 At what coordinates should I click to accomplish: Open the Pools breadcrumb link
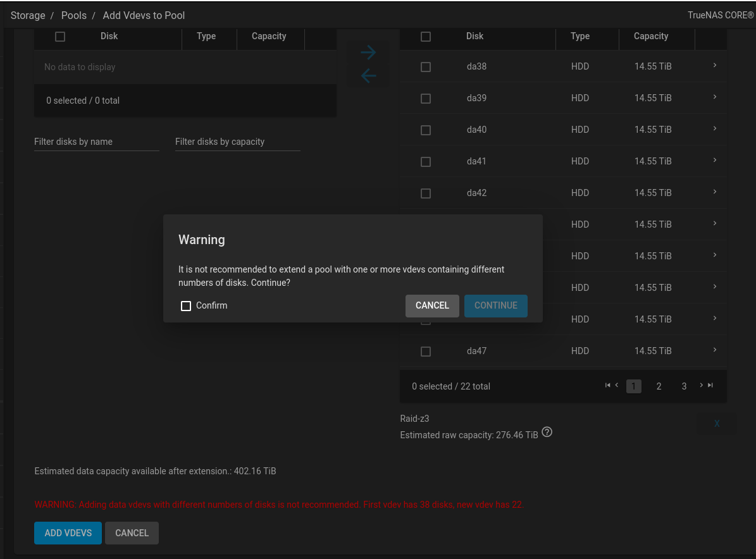[x=74, y=15]
